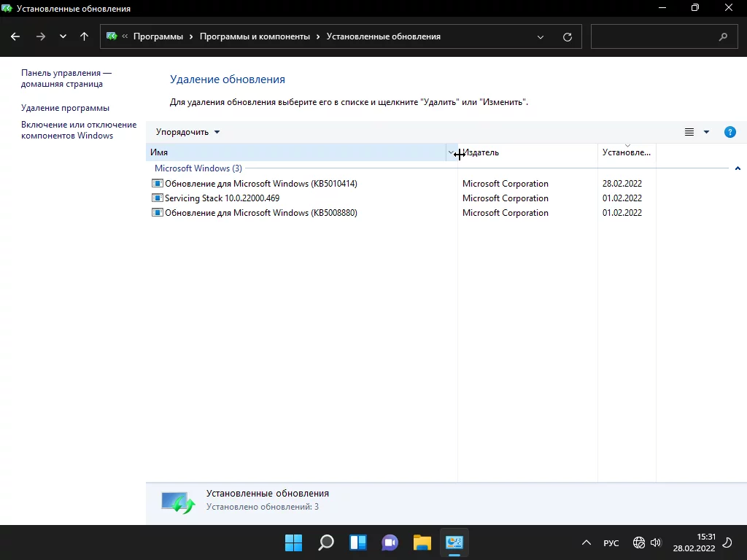747x560 pixels.
Task: Go back with the left arrow button
Action: [x=15, y=36]
